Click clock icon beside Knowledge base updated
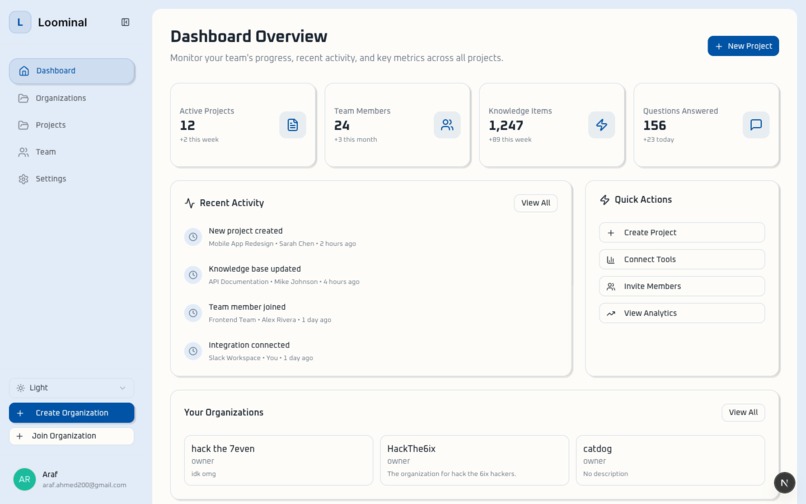Image resolution: width=806 pixels, height=504 pixels. [x=193, y=275]
